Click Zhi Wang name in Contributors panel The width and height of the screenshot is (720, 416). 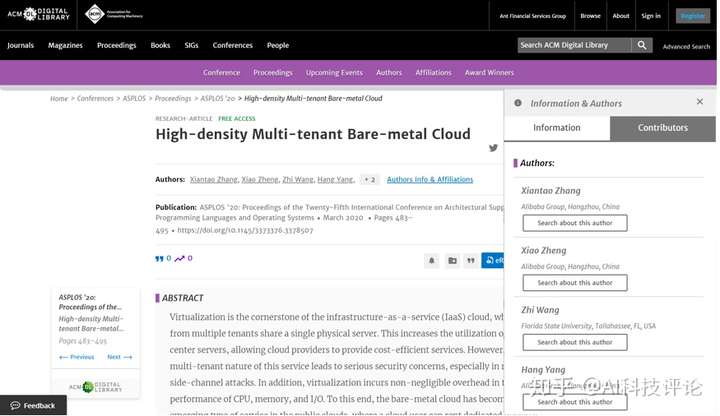point(540,310)
